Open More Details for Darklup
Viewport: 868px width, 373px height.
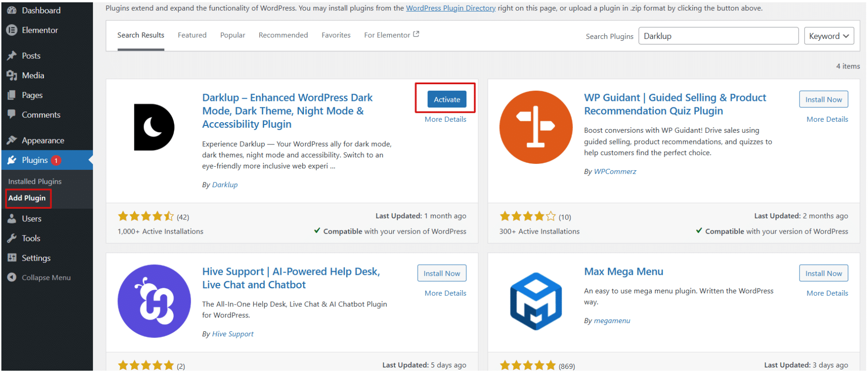(x=446, y=119)
